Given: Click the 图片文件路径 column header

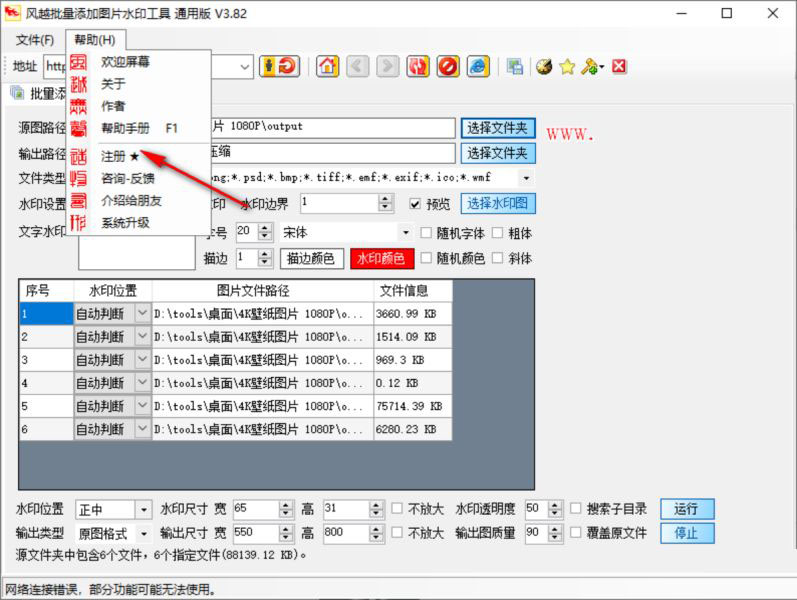Looking at the screenshot, I should click(263, 291).
